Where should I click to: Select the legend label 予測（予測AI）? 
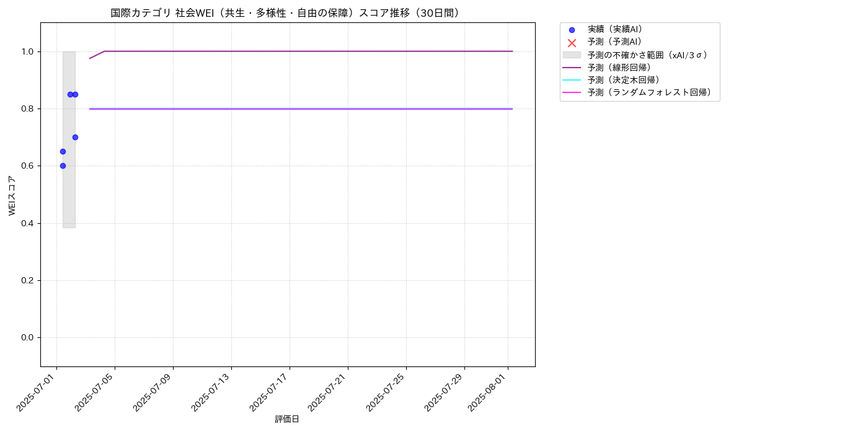(615, 42)
